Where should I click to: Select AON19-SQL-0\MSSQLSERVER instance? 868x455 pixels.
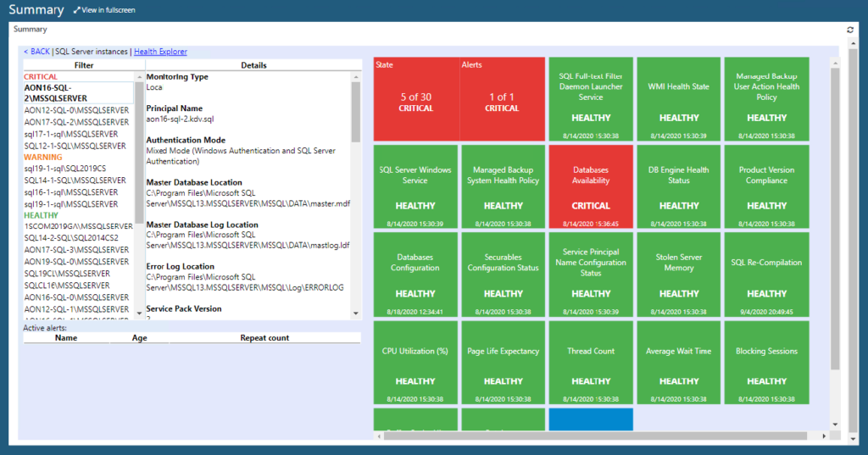tap(76, 261)
